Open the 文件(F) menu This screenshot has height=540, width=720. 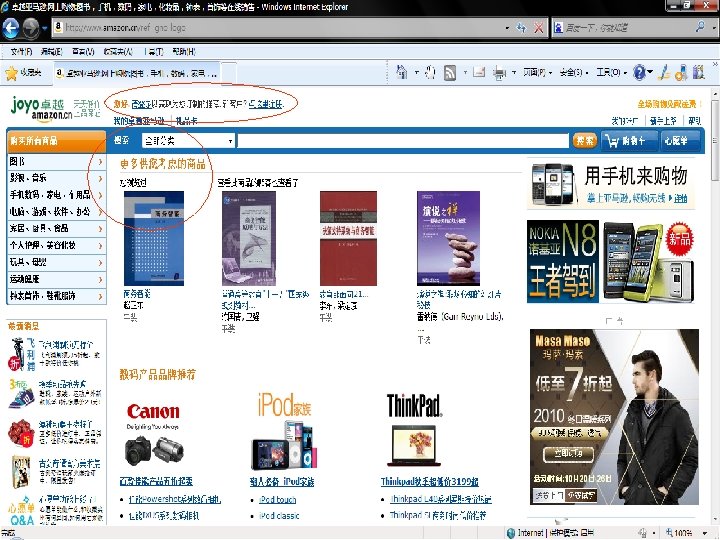21,51
